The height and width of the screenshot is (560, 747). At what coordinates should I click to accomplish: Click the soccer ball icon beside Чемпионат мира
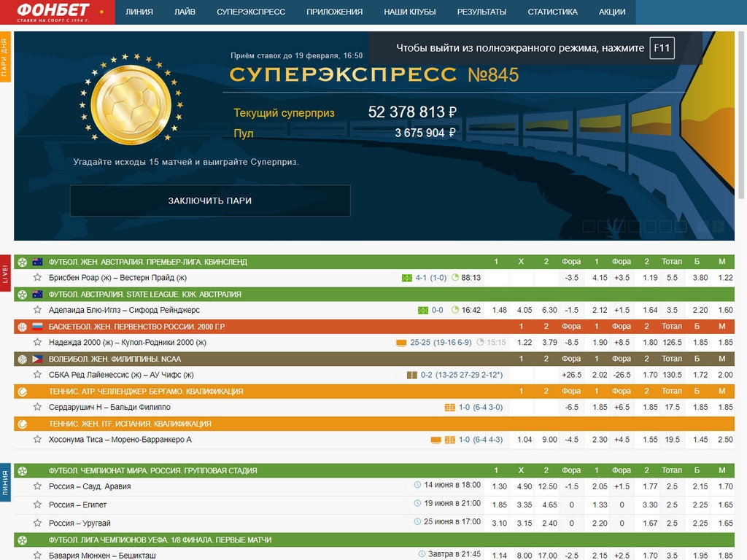point(22,470)
